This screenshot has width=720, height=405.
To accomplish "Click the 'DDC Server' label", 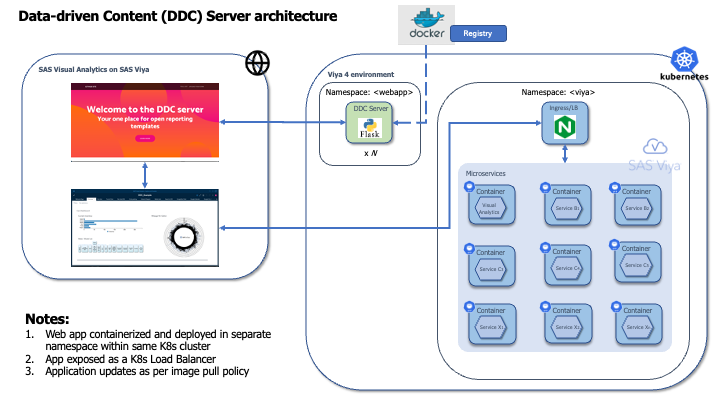I will 371,108.
